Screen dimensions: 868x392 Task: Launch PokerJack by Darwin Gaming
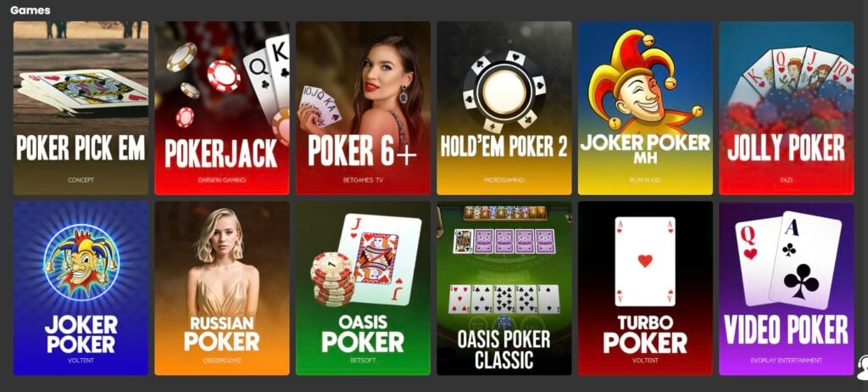coord(222,108)
